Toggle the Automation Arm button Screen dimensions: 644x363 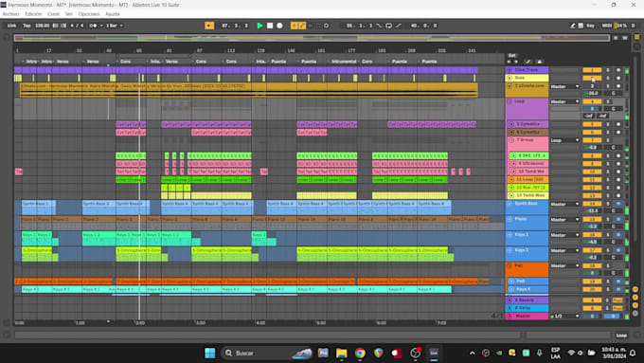(302, 26)
